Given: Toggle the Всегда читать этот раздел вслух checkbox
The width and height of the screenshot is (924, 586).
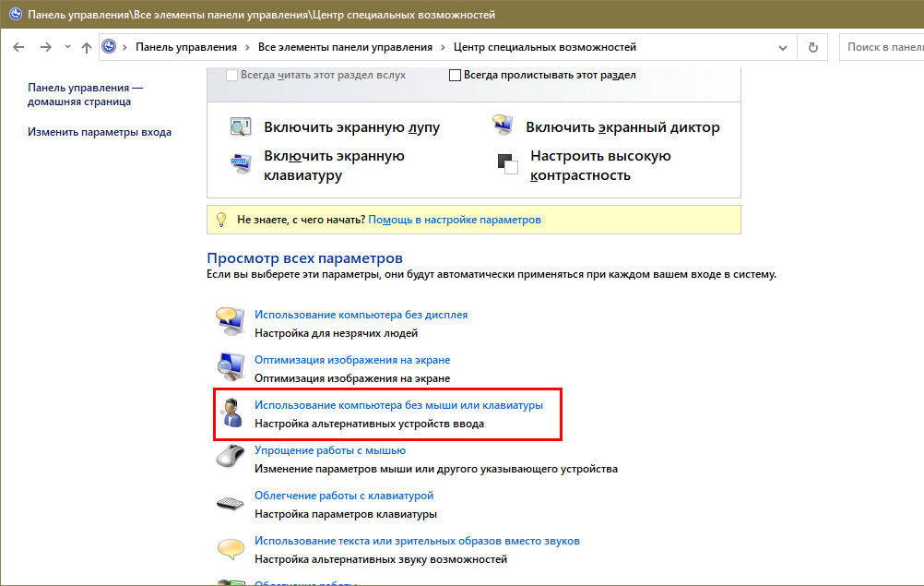Looking at the screenshot, I should coord(231,76).
